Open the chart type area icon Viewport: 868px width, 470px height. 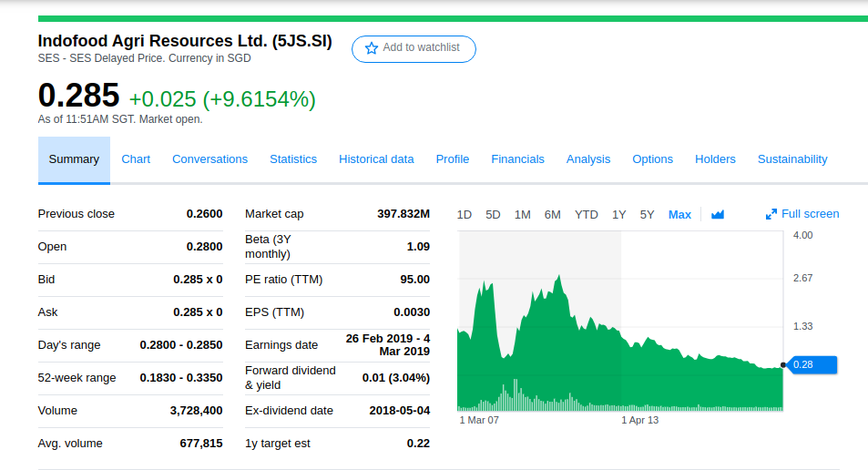(x=718, y=214)
